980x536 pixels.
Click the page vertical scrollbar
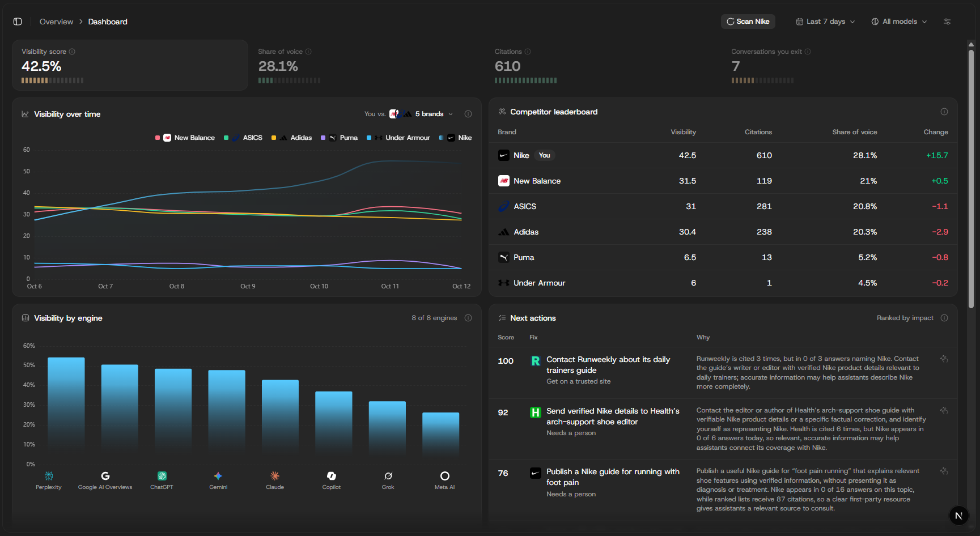971,179
